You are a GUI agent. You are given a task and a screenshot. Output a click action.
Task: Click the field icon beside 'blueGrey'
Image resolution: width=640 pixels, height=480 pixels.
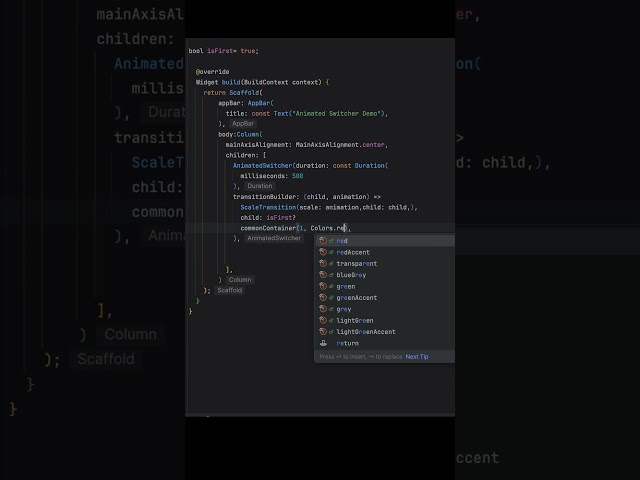(x=323, y=275)
